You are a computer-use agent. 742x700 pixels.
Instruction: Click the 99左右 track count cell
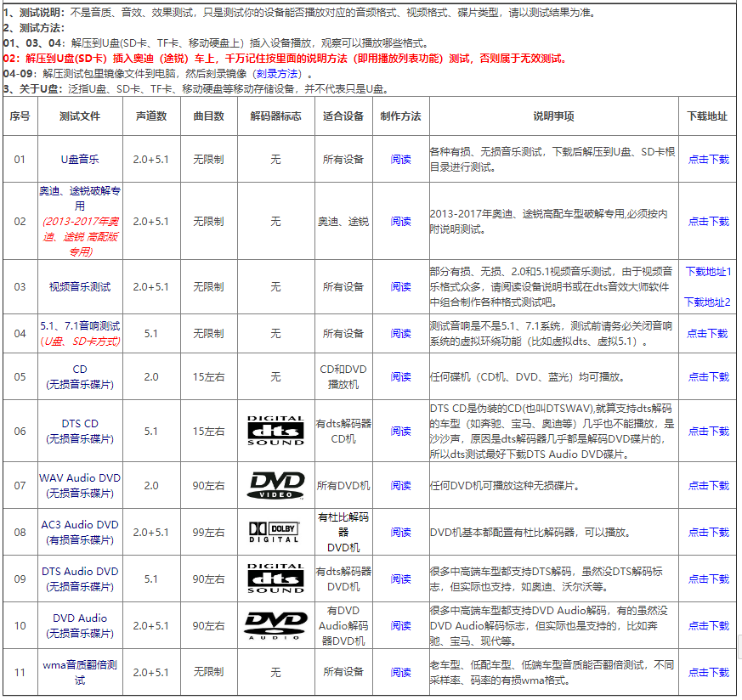[209, 532]
